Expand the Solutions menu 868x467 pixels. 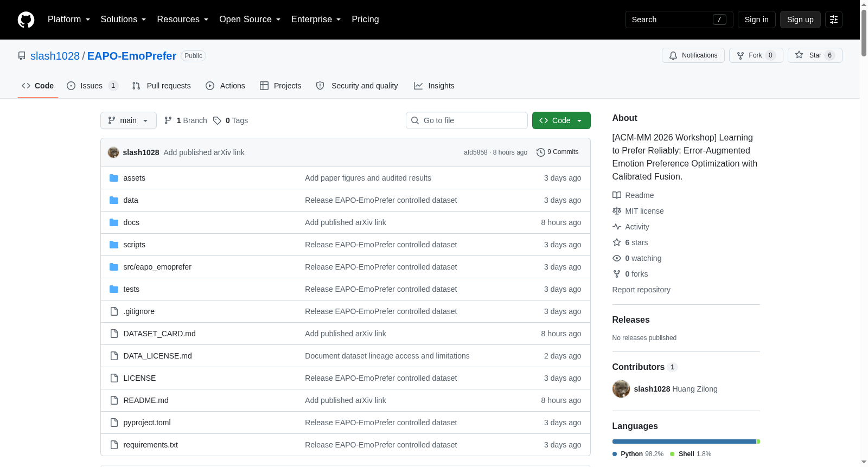point(123,20)
